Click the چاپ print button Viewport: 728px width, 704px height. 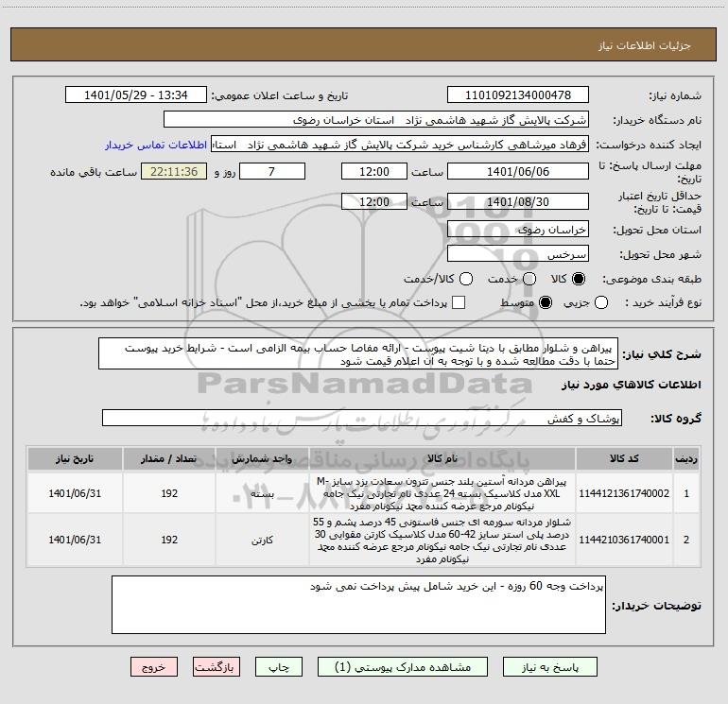click(279, 667)
